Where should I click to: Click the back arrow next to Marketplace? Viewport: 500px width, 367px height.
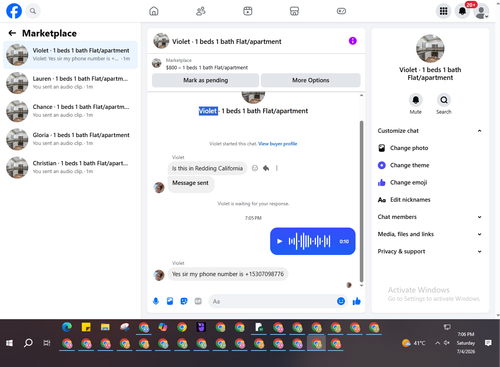click(12, 33)
